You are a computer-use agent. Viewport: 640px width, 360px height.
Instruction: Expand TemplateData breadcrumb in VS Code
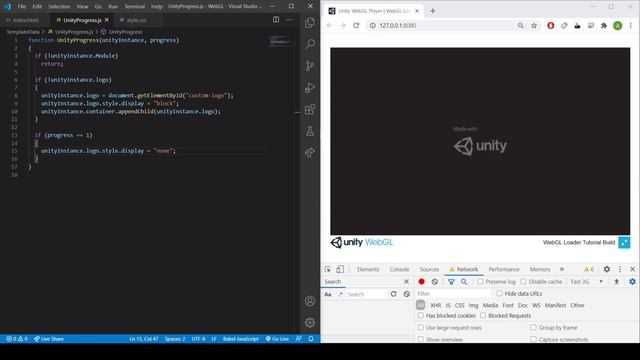pyautogui.click(x=23, y=32)
